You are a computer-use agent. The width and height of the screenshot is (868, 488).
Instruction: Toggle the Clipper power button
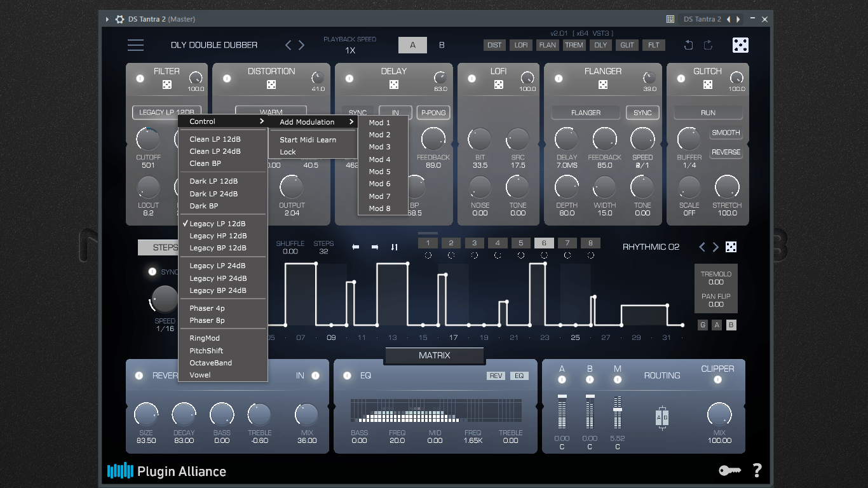point(717,380)
